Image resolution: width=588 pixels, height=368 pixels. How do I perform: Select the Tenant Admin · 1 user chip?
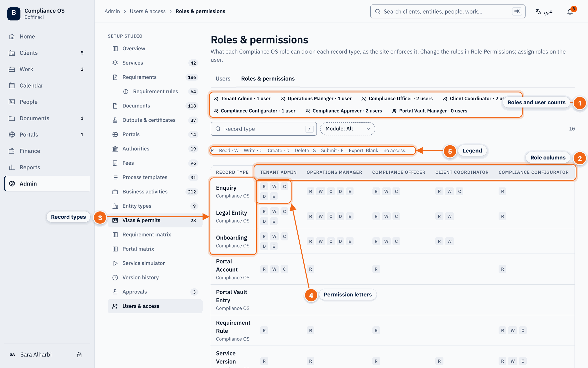[x=242, y=99]
